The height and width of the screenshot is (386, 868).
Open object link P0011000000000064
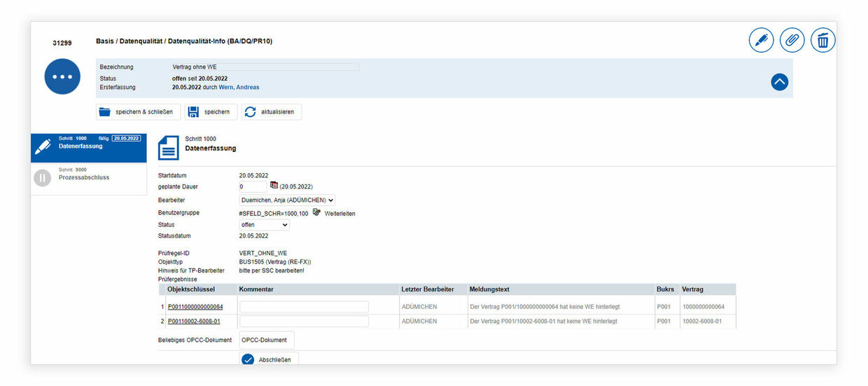[195, 307]
